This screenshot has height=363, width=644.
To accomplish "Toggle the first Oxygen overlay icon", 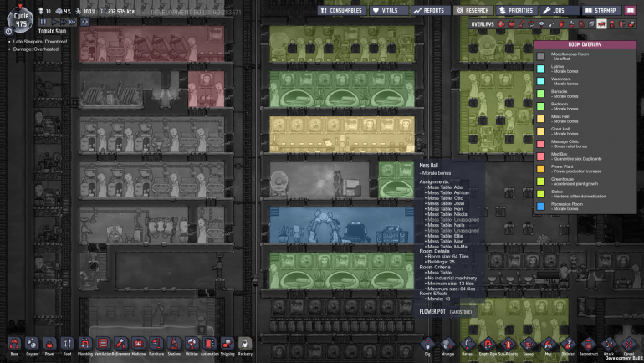I will (x=500, y=24).
